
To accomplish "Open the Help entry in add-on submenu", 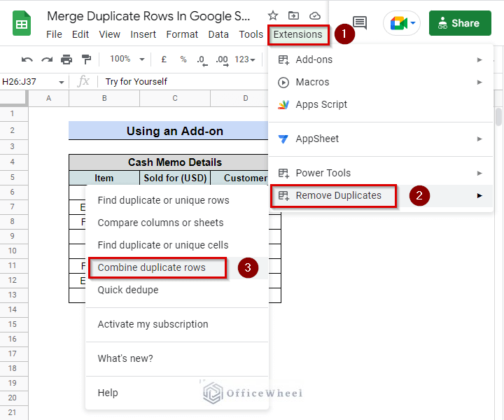I will [x=177, y=393].
